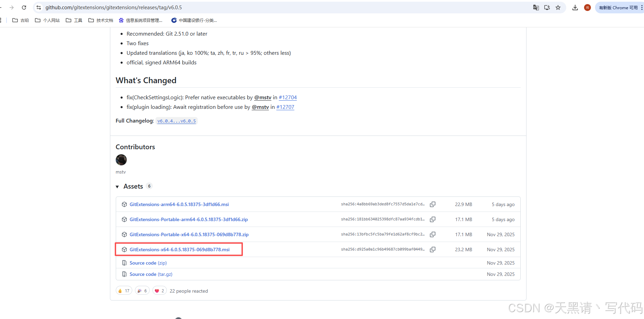Click the mstv contributor name text
The width and height of the screenshot is (644, 319).
121,172
